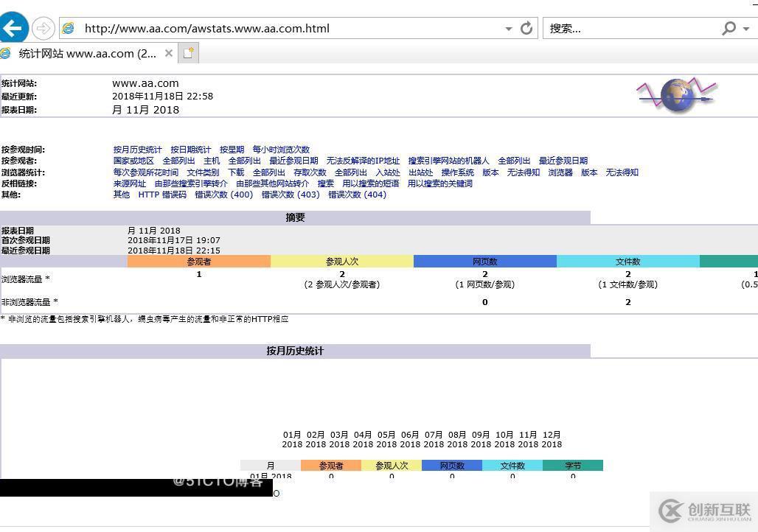Open 其他 link in 其他 row

point(122,195)
